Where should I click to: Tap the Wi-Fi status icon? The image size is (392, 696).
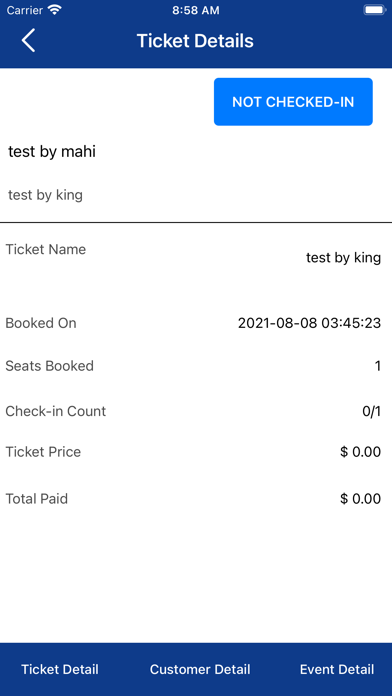pyautogui.click(x=55, y=10)
